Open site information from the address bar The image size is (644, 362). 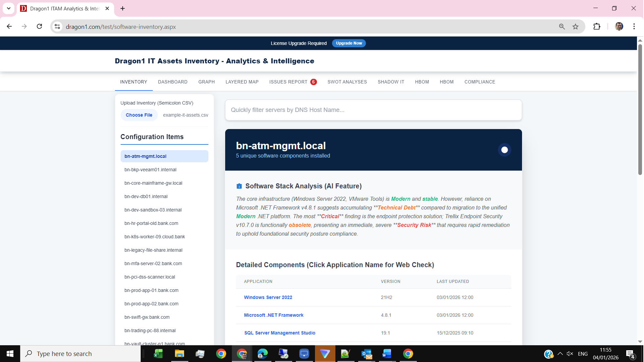[57, 26]
